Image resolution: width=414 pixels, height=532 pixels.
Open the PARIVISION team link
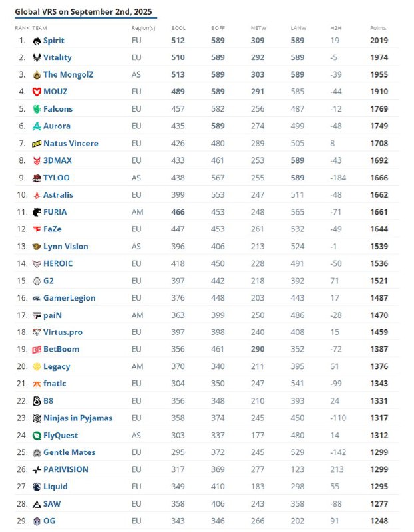pos(65,469)
